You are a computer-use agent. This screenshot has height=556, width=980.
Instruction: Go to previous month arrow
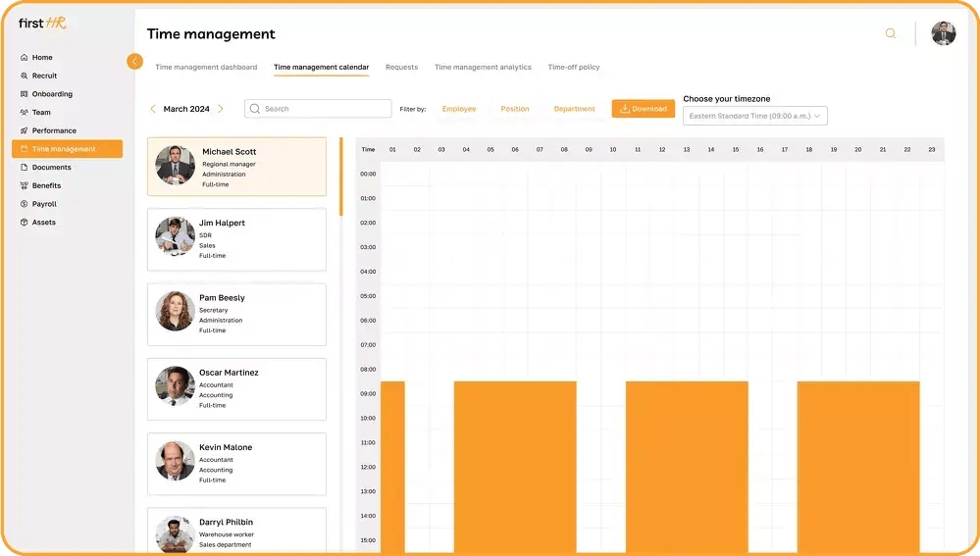pyautogui.click(x=153, y=109)
